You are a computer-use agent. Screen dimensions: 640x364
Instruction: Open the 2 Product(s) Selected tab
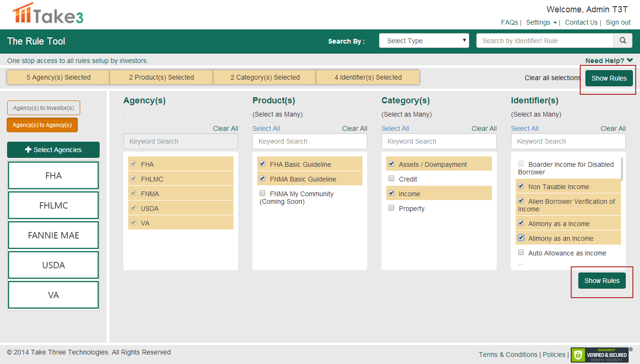[161, 77]
